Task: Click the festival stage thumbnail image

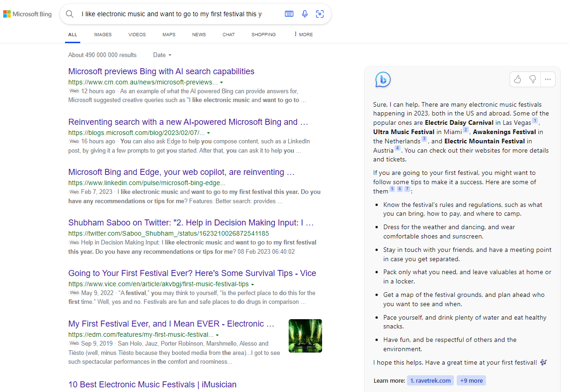Action: (x=305, y=336)
